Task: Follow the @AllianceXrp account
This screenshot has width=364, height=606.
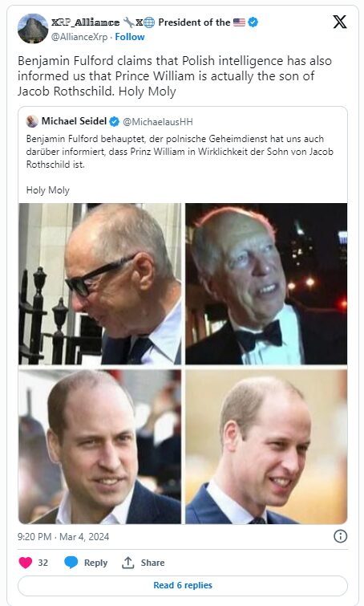Action: 130,37
